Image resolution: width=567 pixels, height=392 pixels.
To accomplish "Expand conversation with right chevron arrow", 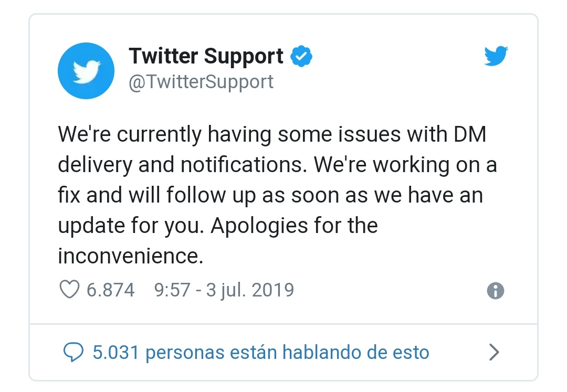I will [x=494, y=352].
